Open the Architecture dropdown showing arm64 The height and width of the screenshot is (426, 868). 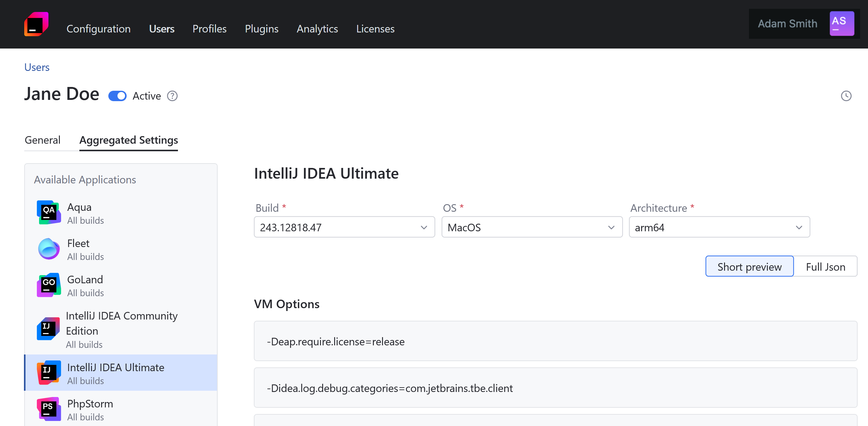point(719,227)
